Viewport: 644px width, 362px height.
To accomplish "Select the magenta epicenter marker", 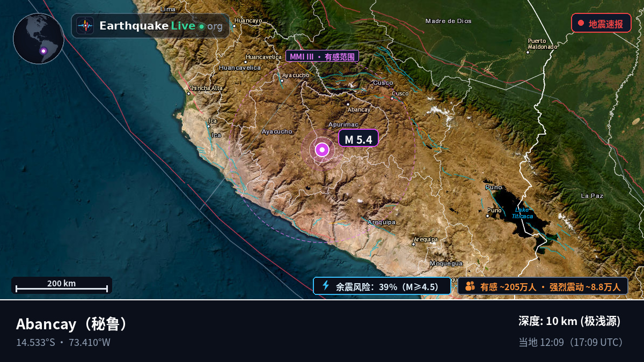I will pyautogui.click(x=322, y=150).
